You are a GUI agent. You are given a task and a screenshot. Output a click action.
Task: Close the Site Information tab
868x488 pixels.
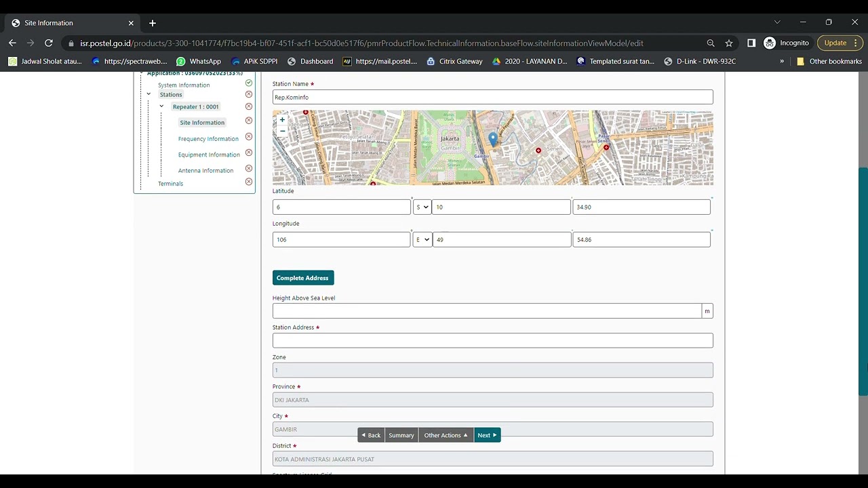click(x=131, y=23)
